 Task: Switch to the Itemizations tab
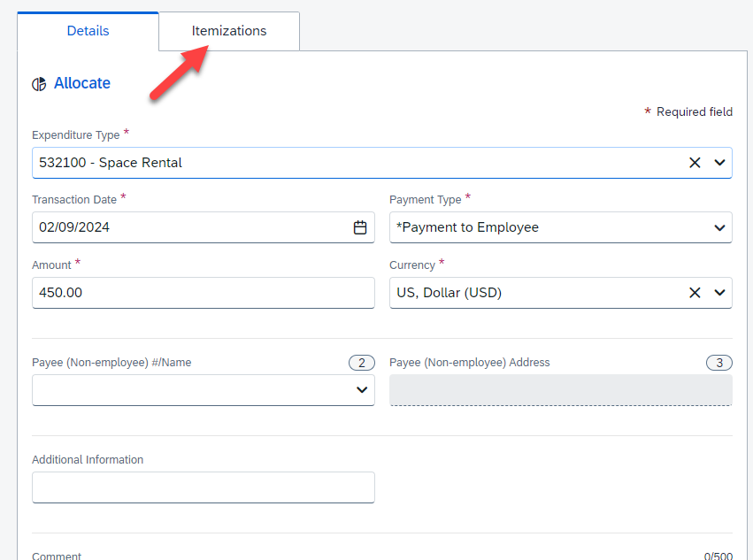228,30
